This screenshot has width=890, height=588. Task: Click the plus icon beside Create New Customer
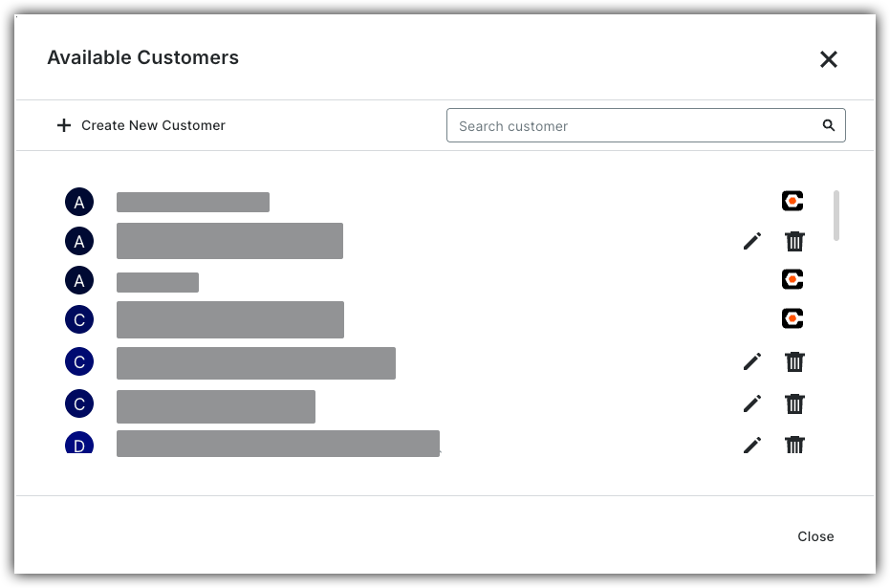[64, 125]
